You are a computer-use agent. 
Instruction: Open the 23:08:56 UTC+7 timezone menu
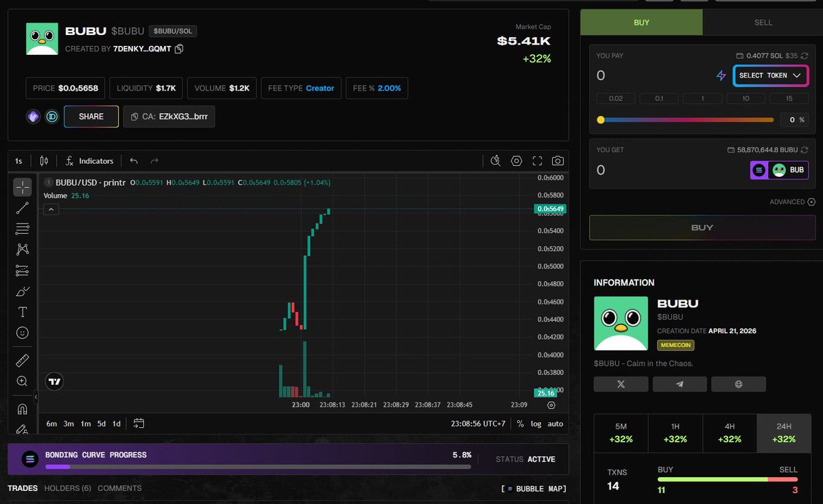coord(477,423)
